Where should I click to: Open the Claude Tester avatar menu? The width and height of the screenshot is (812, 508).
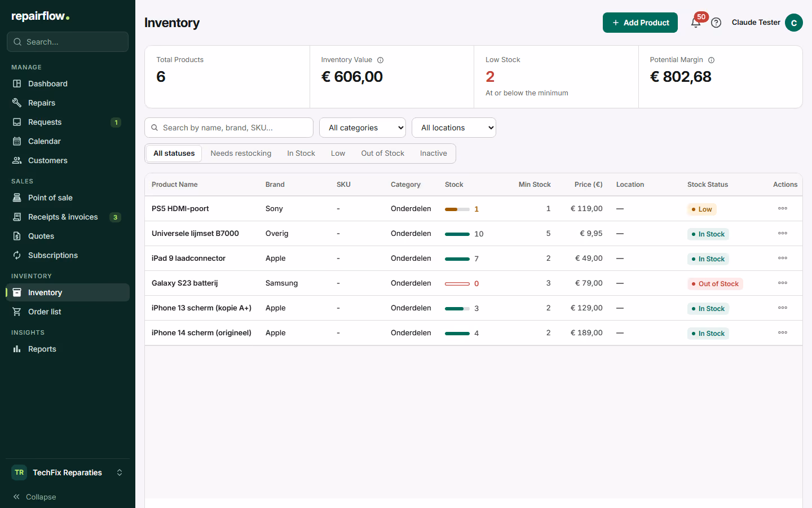[x=793, y=23]
